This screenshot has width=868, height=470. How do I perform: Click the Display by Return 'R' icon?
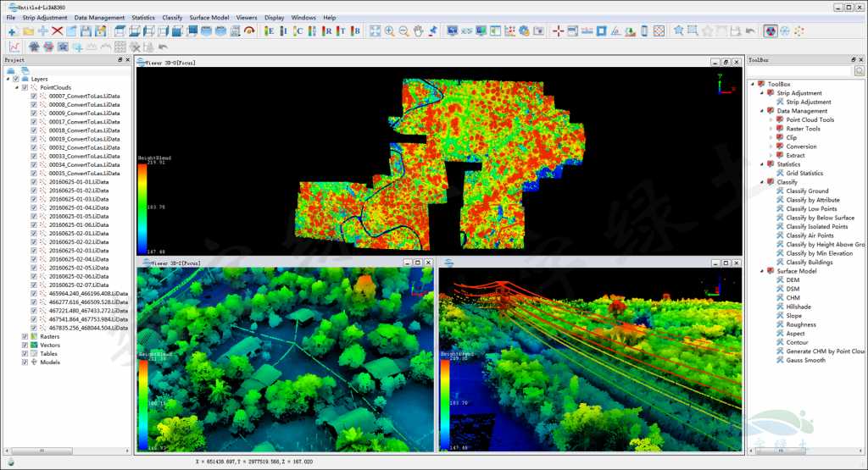(x=328, y=31)
